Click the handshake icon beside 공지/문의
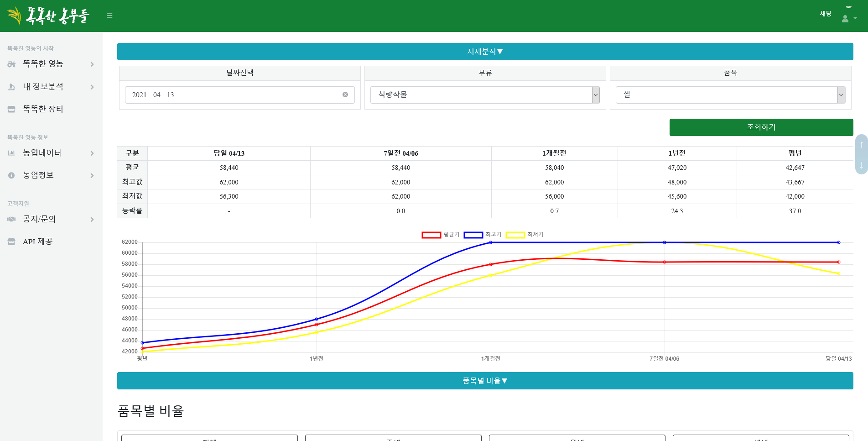Image resolution: width=868 pixels, height=441 pixels. (11, 219)
